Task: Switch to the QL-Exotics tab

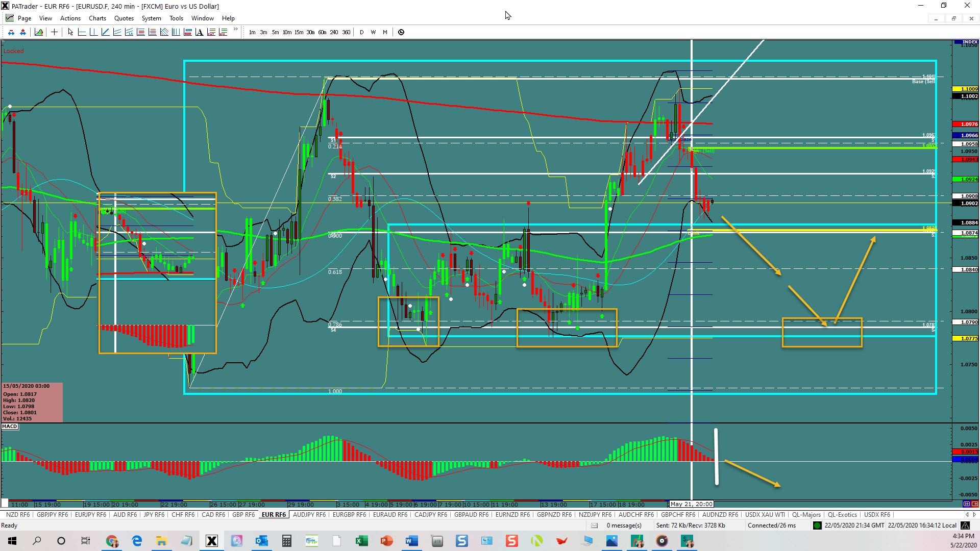Action: pyautogui.click(x=842, y=515)
